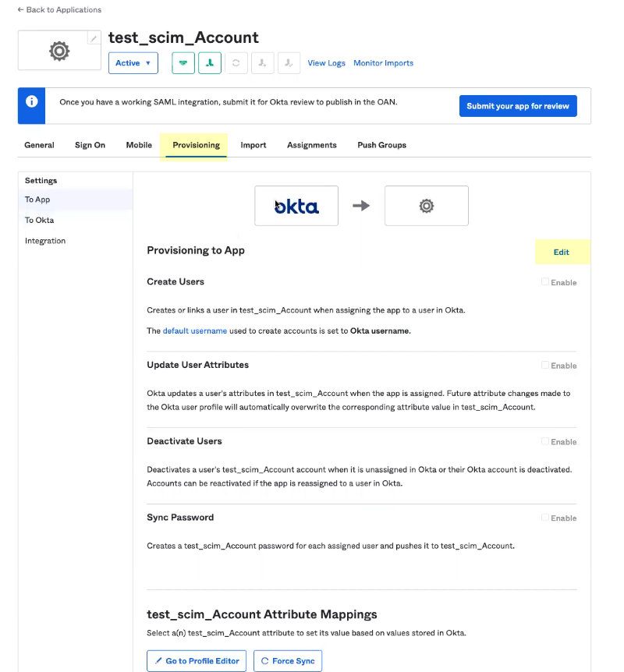Select the Provisioning tab
The height and width of the screenshot is (672, 624).
point(196,145)
